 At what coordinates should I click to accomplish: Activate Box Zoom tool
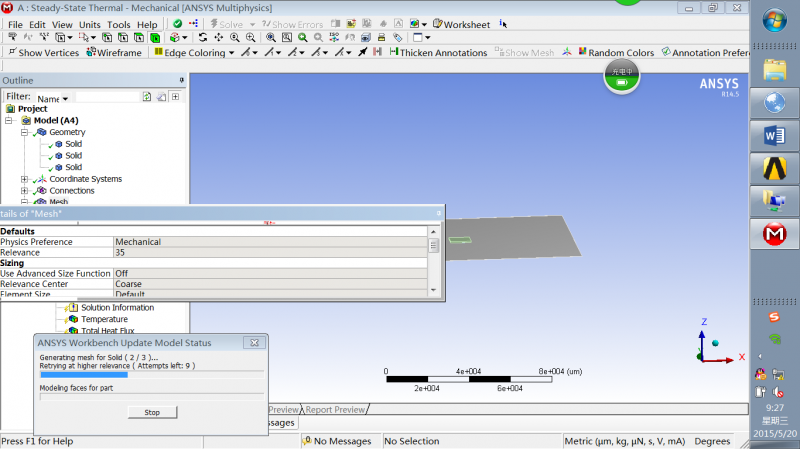click(251, 37)
